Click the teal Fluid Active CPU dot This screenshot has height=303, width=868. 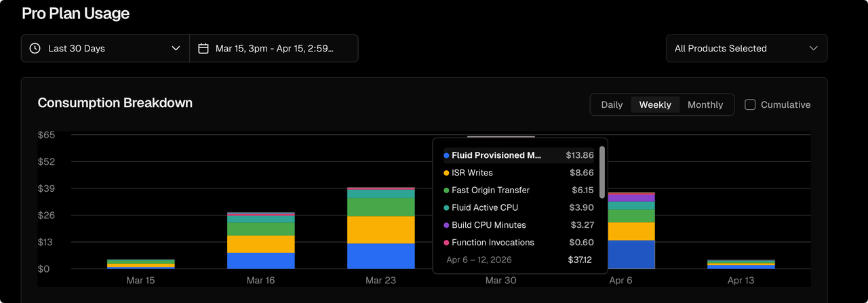(446, 208)
